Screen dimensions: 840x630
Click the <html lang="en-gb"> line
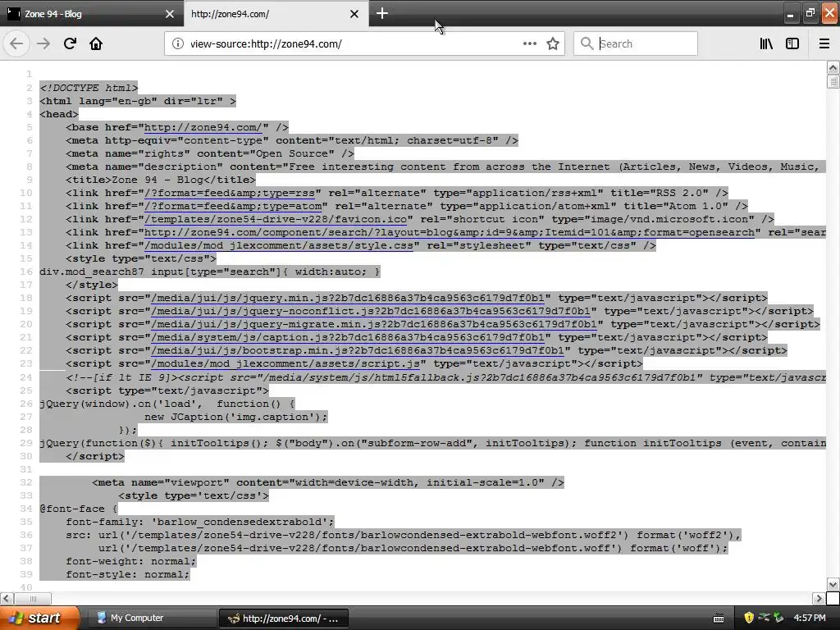tap(138, 101)
